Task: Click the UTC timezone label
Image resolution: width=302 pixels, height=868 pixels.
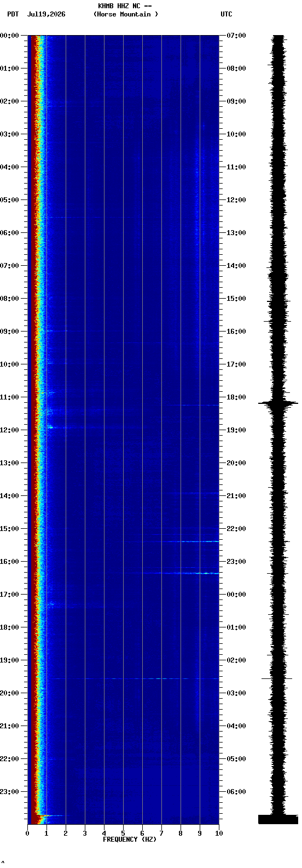Action: click(x=226, y=14)
